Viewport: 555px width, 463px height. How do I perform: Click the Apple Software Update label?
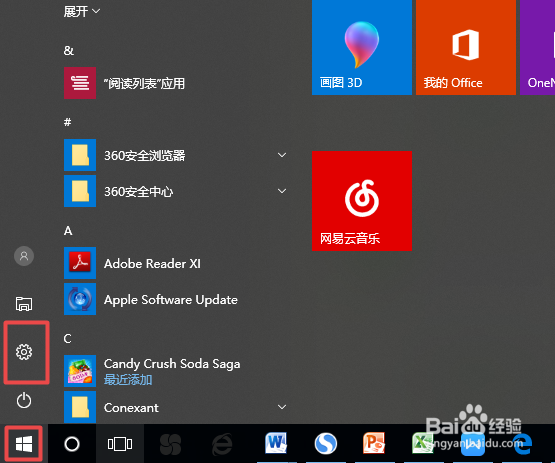[x=171, y=300]
